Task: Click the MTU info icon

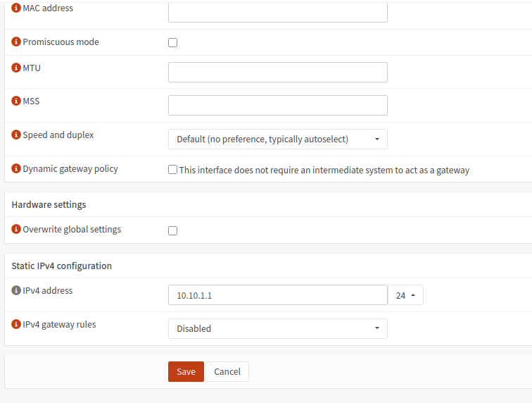Action: point(16,68)
